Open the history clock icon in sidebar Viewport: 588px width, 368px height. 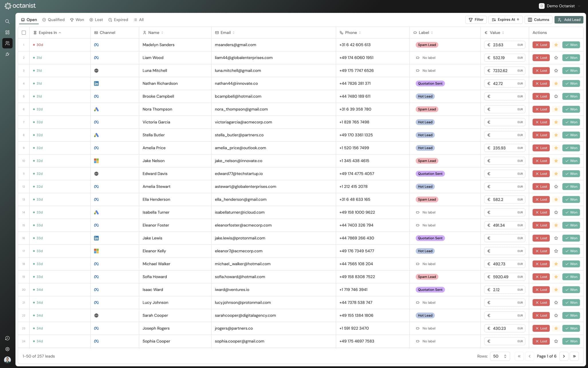point(7,338)
